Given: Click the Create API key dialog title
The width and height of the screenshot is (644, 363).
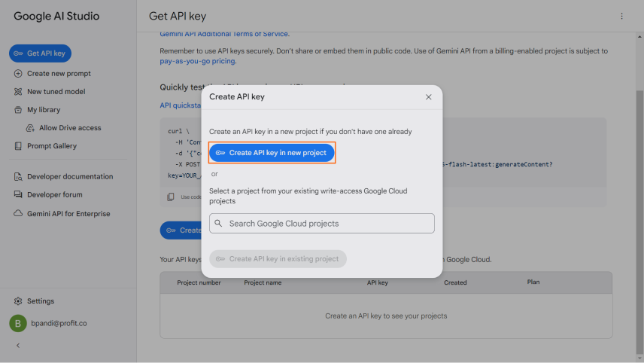Looking at the screenshot, I should pos(237,96).
